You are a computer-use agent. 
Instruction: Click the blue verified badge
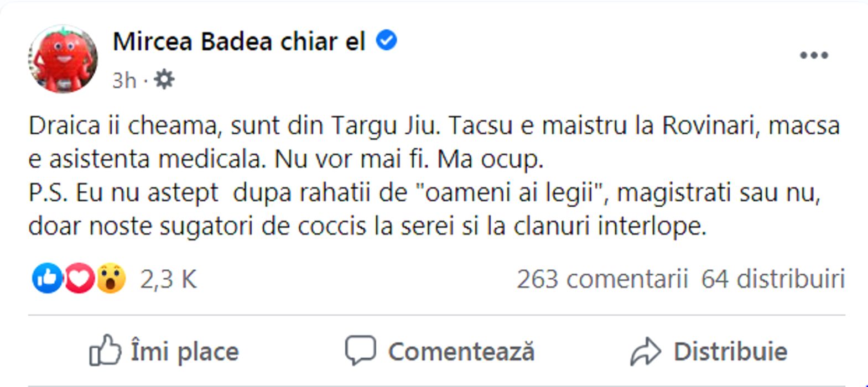(387, 40)
